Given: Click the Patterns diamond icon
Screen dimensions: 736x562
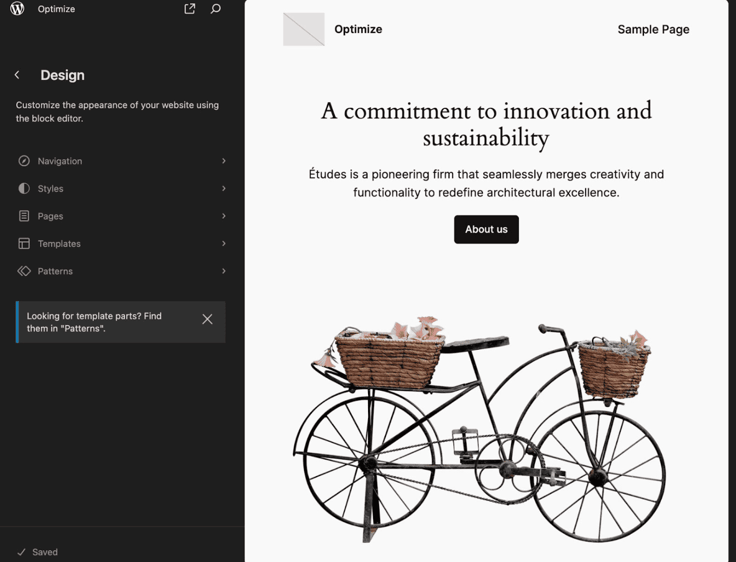Looking at the screenshot, I should [x=24, y=271].
